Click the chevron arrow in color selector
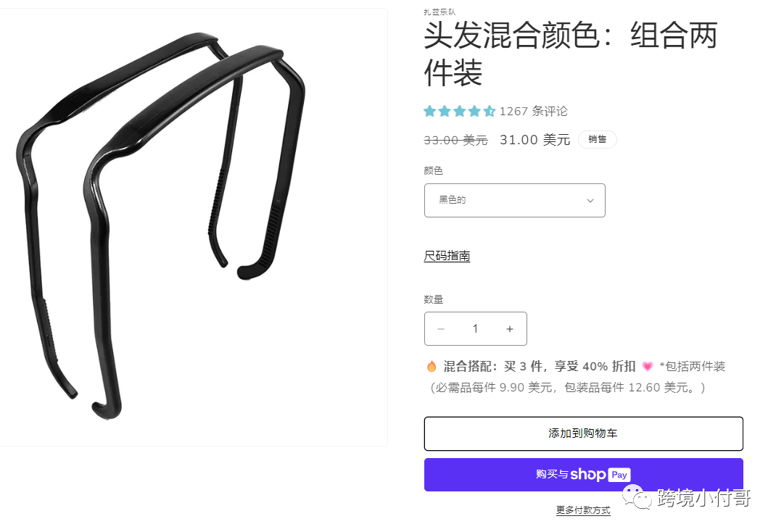Viewport: 776px width, 532px height. pos(590,200)
